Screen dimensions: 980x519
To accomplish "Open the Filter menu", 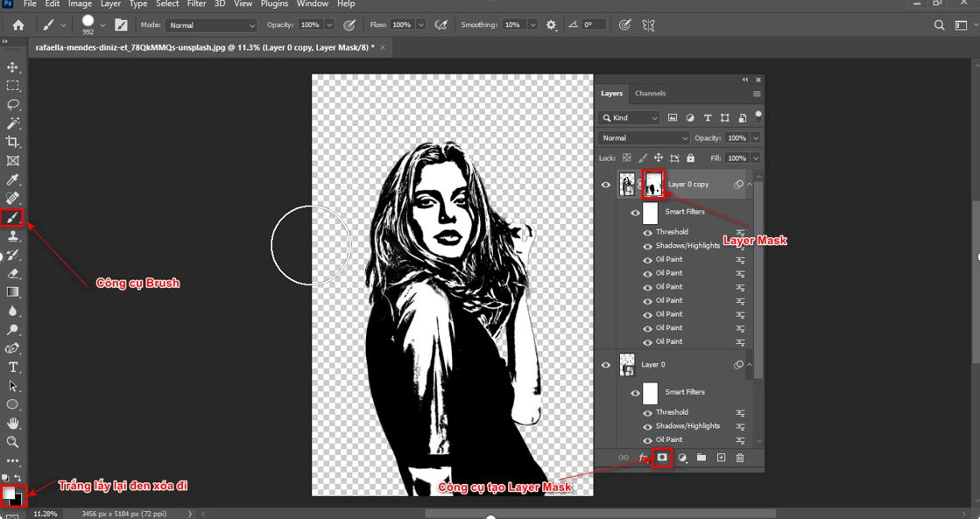I will 196,4.
